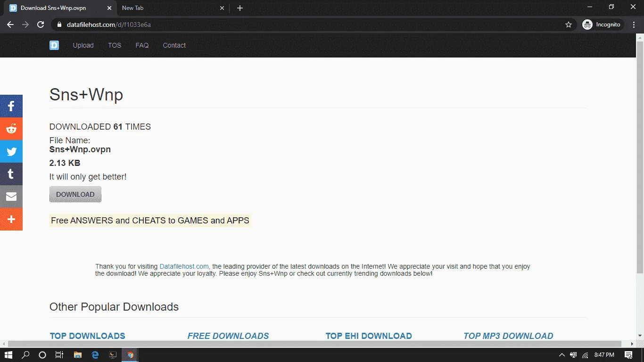Share the page via email icon
The width and height of the screenshot is (644, 362).
11,197
